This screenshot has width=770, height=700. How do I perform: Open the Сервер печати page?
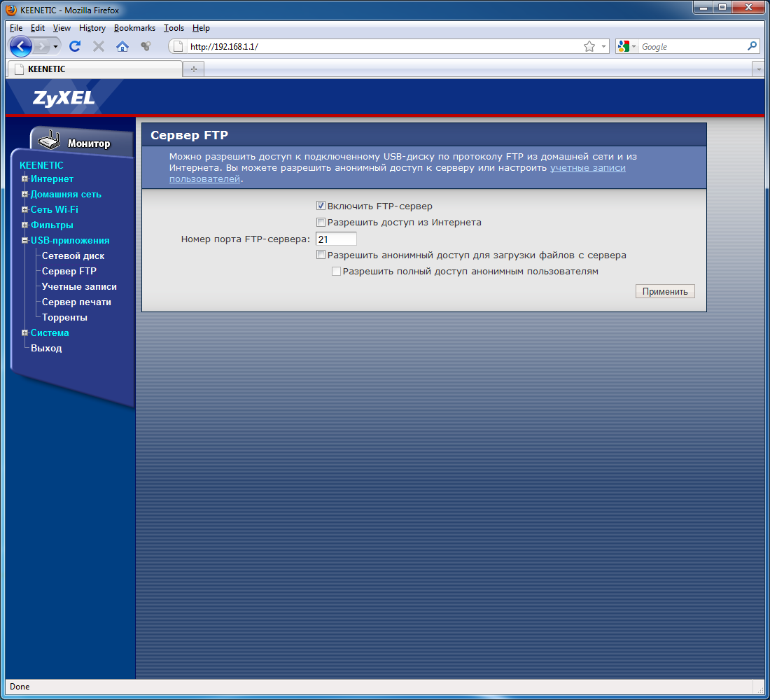(x=76, y=302)
